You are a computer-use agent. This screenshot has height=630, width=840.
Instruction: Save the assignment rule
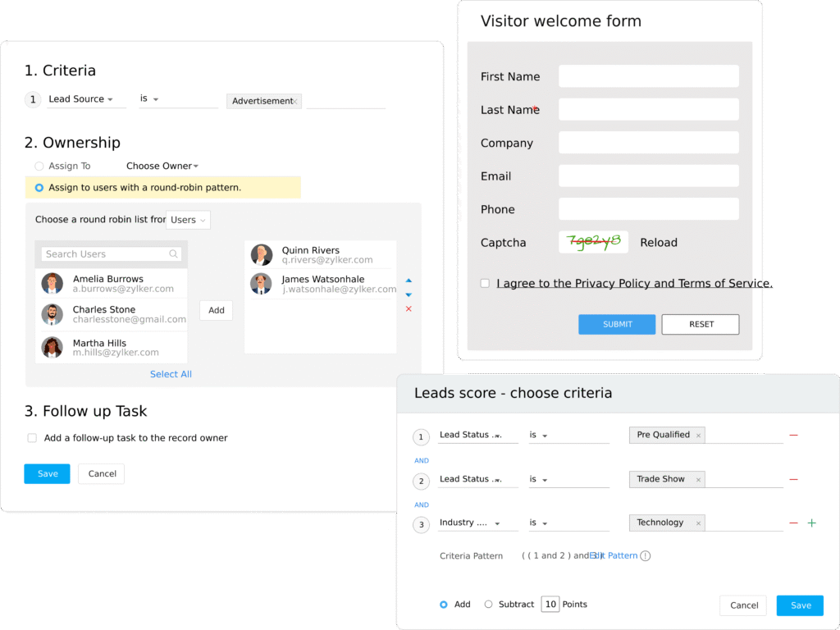point(47,473)
